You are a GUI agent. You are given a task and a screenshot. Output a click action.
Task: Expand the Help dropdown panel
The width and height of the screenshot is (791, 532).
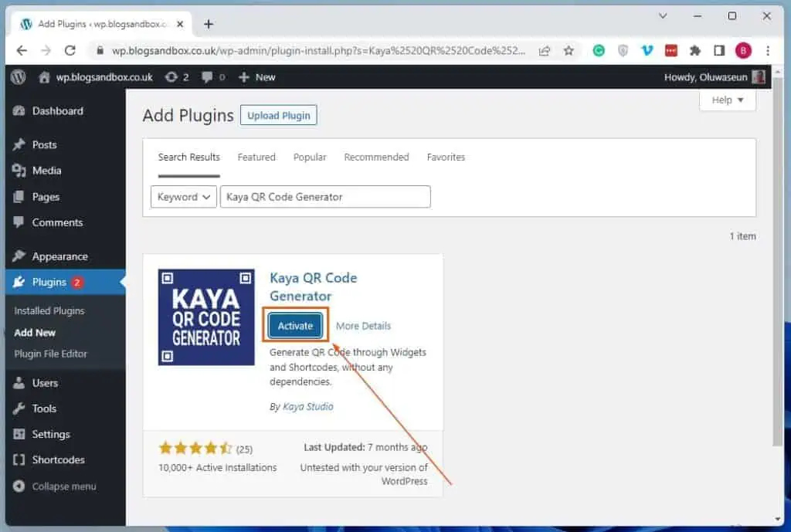[x=726, y=100]
